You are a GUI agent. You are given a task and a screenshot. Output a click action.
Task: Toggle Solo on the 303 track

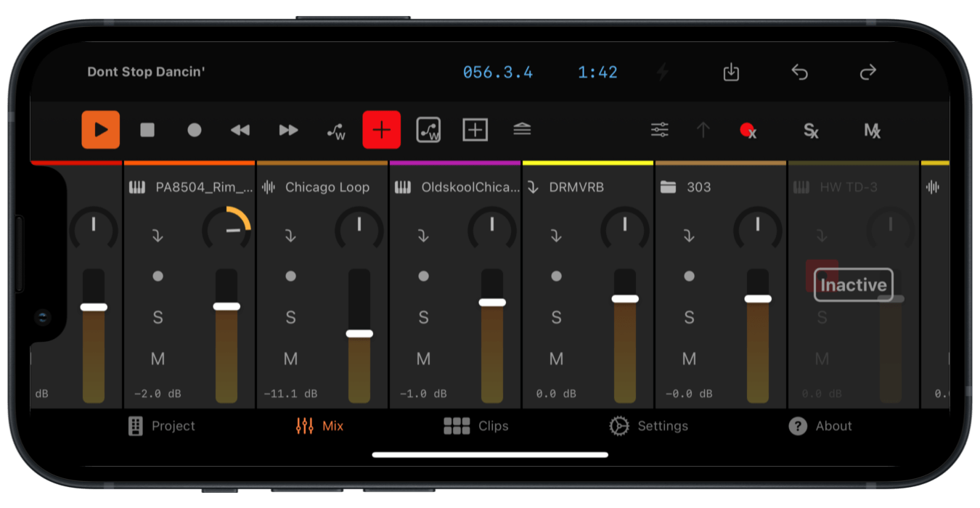(689, 317)
